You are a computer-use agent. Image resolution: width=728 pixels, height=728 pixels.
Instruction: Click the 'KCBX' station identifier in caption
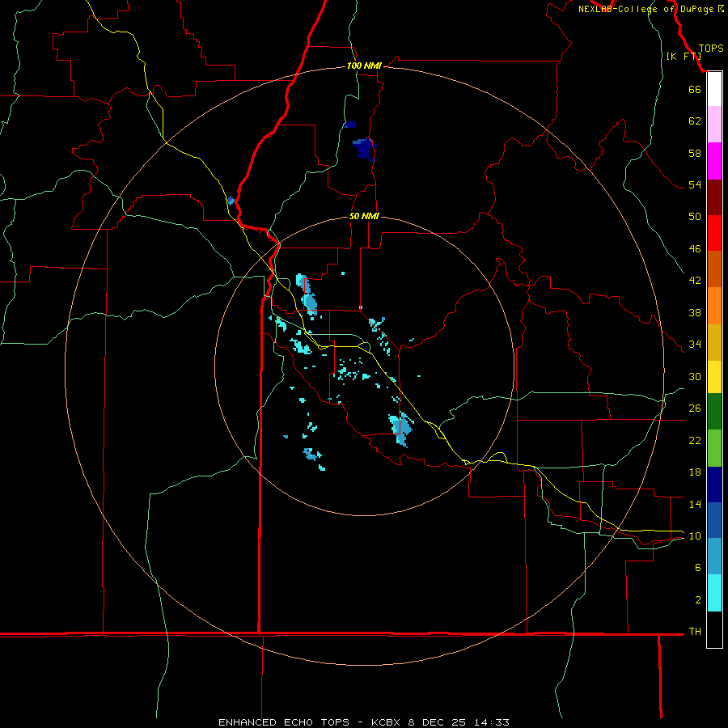(387, 722)
